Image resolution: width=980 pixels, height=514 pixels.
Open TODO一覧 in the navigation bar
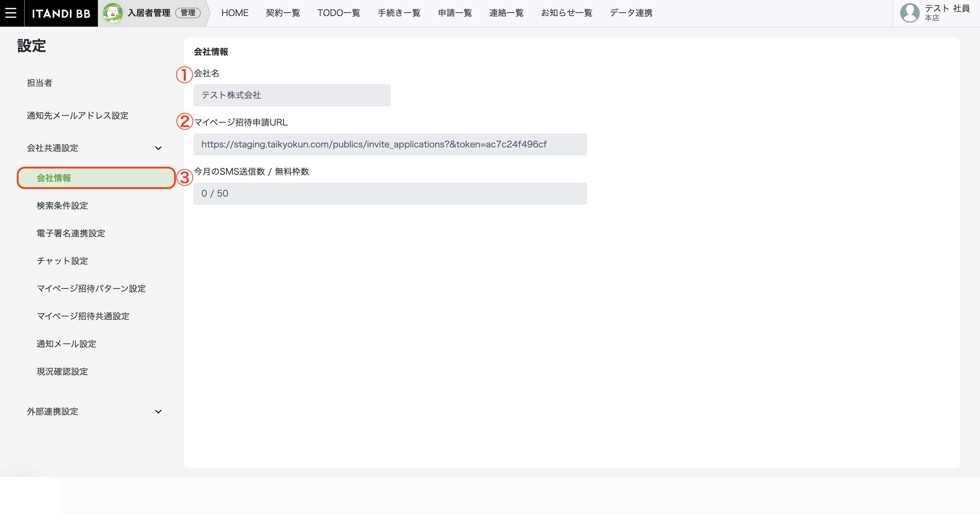click(x=338, y=13)
